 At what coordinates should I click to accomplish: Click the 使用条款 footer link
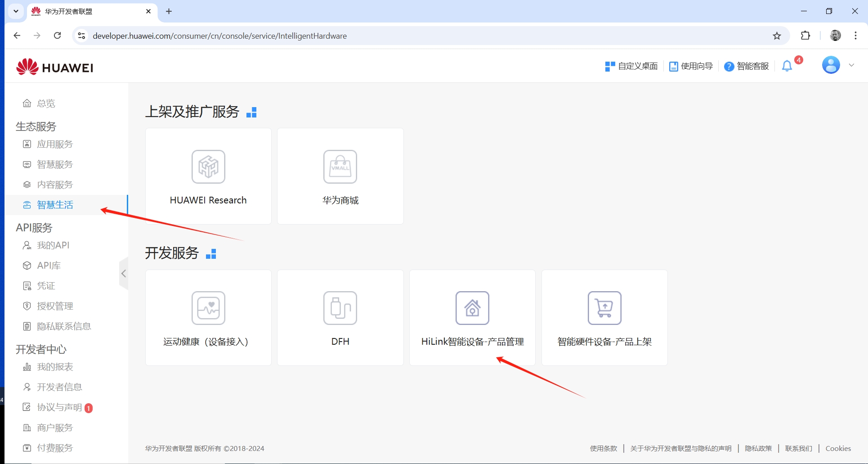click(x=604, y=448)
